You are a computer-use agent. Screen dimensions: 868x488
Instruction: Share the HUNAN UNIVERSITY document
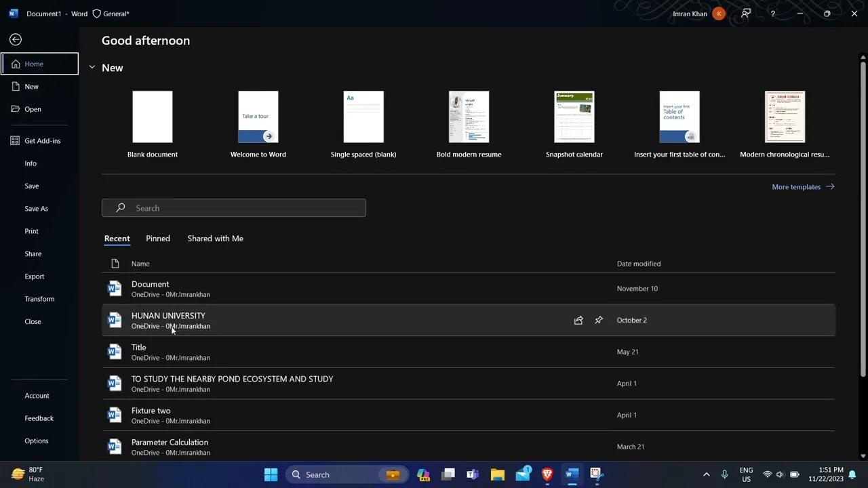(578, 320)
